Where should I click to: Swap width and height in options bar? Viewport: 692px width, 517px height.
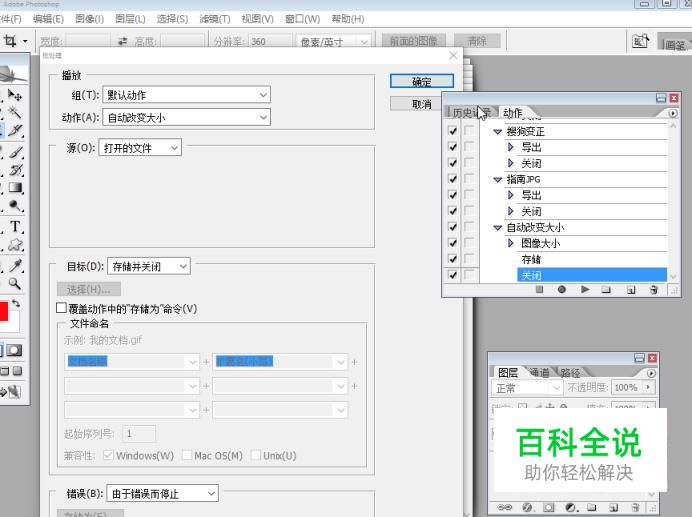pyautogui.click(x=122, y=41)
